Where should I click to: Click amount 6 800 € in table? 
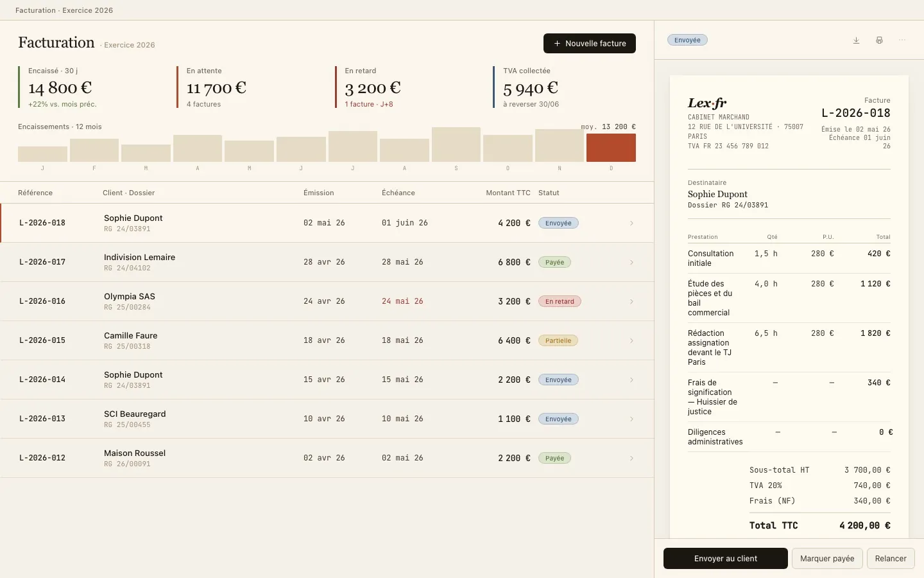514,262
